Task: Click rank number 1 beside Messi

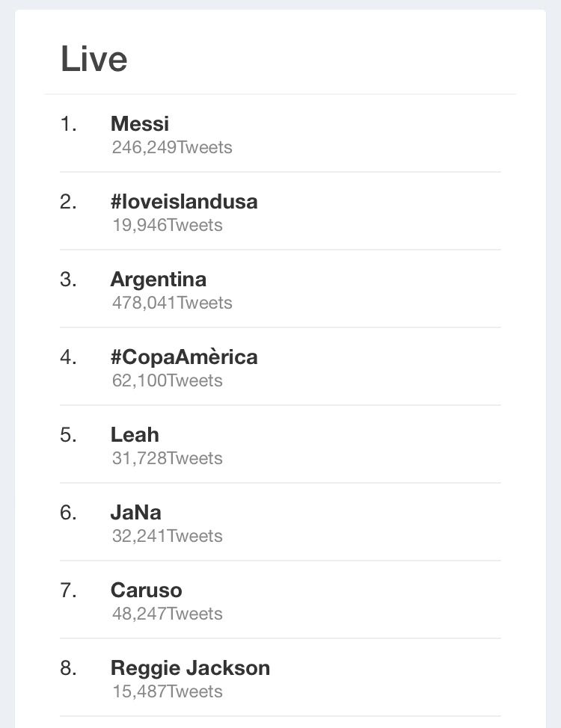Action: [x=68, y=124]
